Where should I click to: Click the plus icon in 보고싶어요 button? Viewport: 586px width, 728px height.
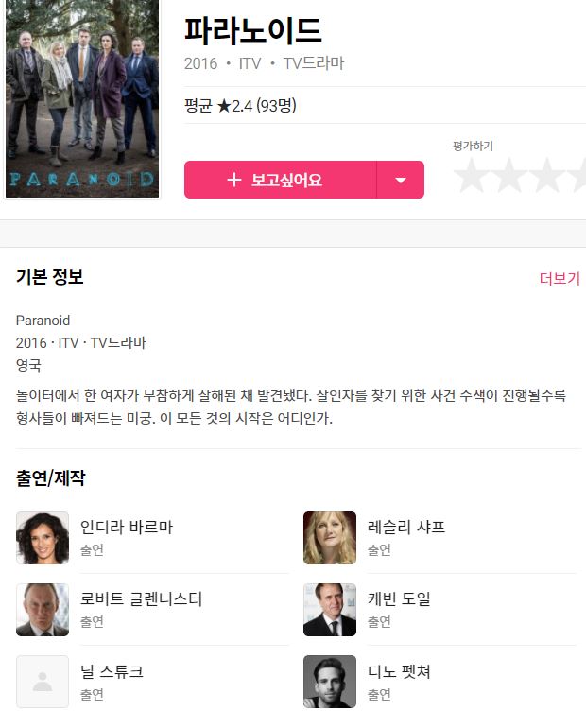pos(234,180)
